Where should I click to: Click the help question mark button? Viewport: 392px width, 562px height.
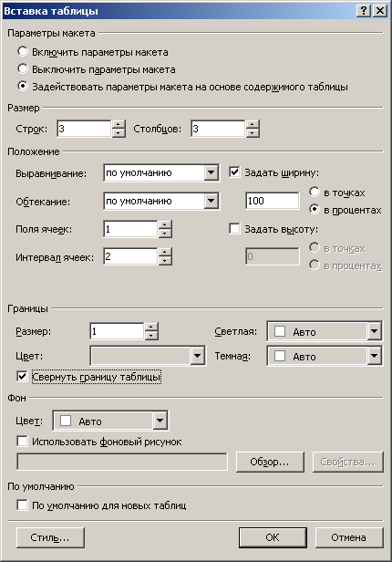tap(364, 11)
